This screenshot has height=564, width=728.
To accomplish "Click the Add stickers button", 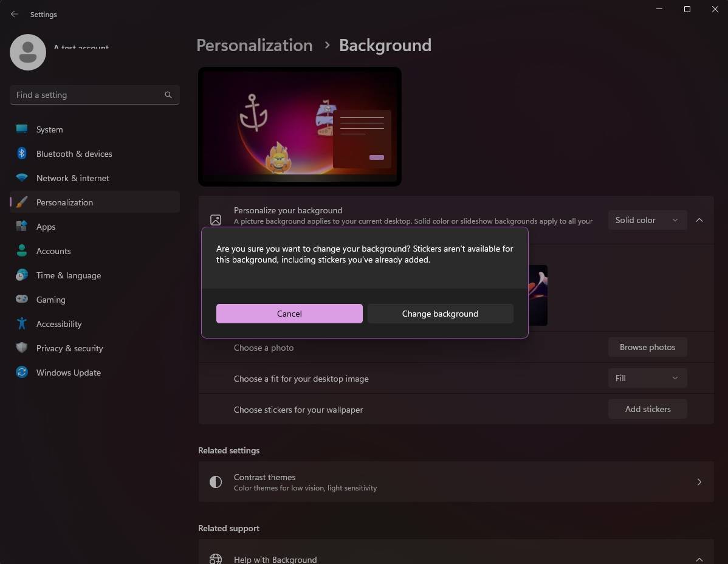I will 647,409.
